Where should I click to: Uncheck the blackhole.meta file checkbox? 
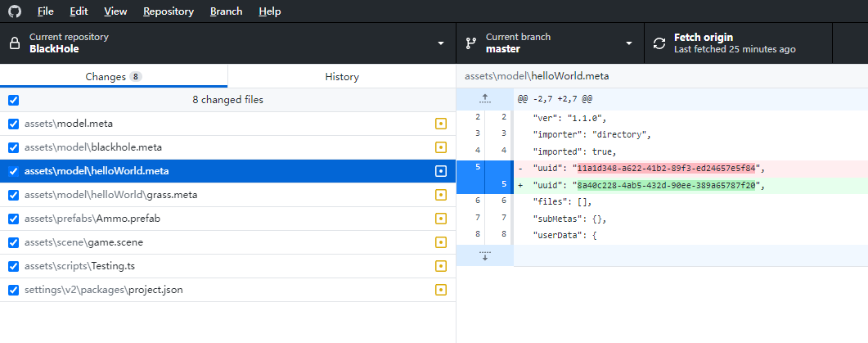click(x=13, y=147)
